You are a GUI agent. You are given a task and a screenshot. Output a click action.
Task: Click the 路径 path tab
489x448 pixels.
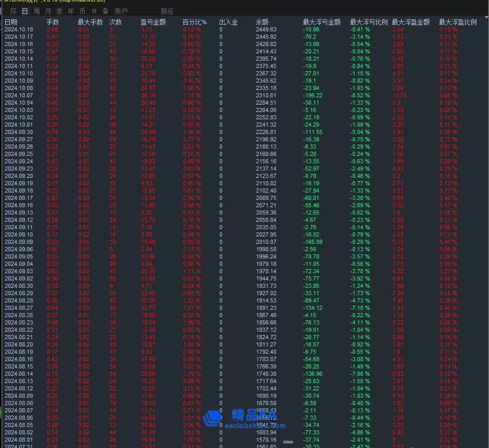point(167,11)
